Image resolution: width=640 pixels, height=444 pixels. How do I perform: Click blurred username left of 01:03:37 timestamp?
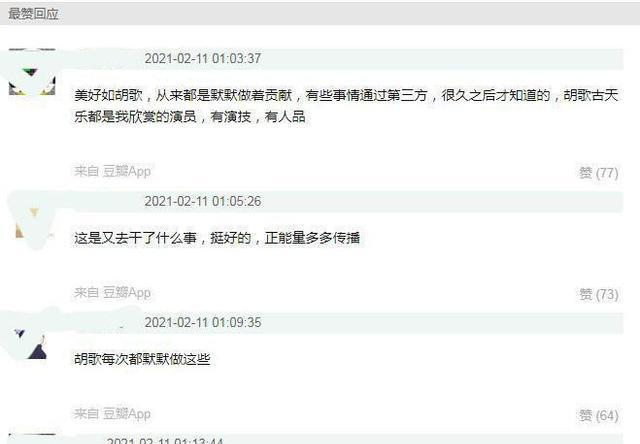(108, 58)
